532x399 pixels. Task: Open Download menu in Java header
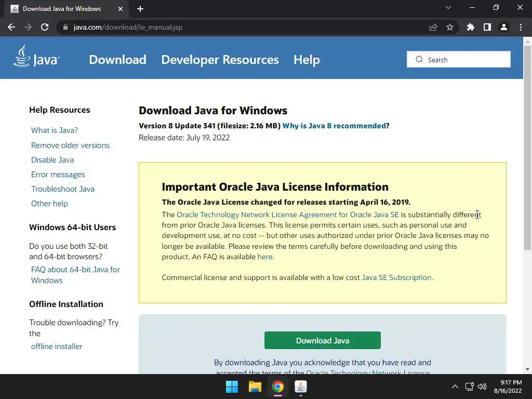(118, 60)
